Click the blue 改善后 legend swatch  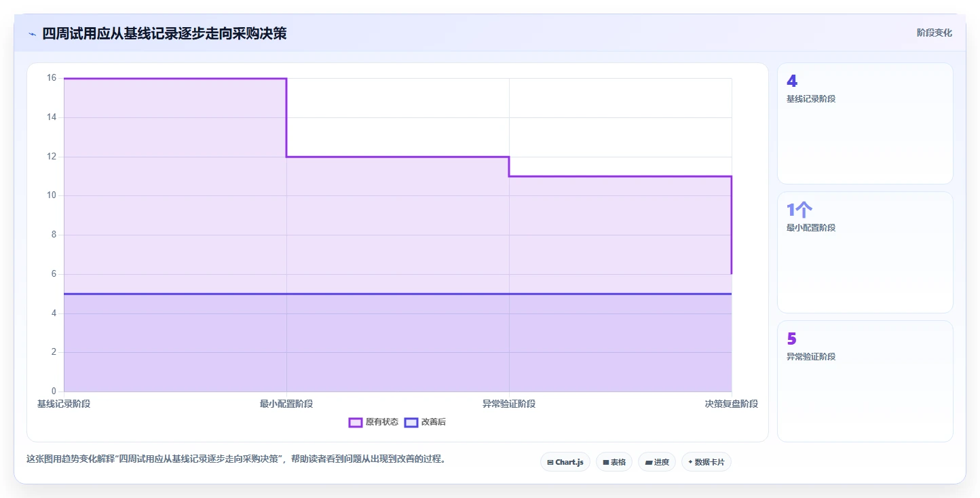pyautogui.click(x=411, y=422)
